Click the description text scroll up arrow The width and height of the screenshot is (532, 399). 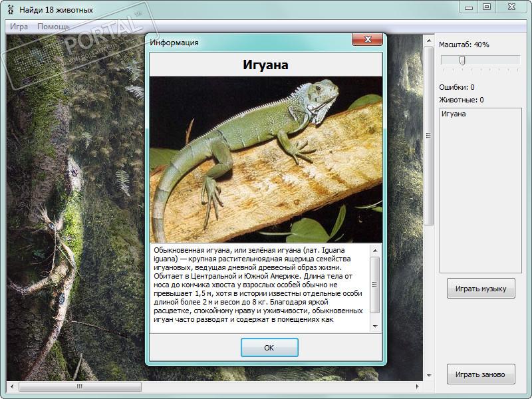(x=375, y=251)
